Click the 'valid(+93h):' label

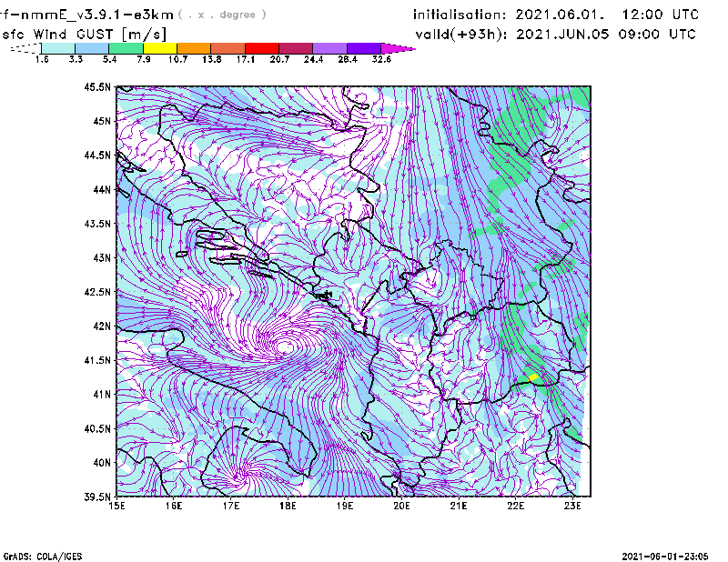(x=461, y=35)
